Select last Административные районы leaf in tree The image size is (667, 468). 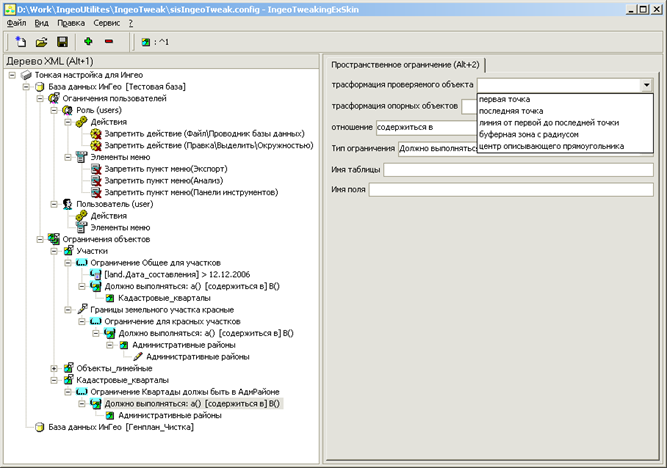coord(170,415)
